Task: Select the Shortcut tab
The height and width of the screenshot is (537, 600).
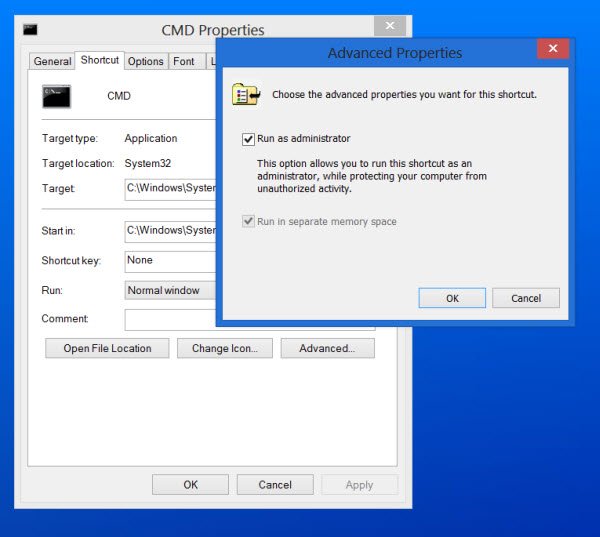Action: pos(99,60)
